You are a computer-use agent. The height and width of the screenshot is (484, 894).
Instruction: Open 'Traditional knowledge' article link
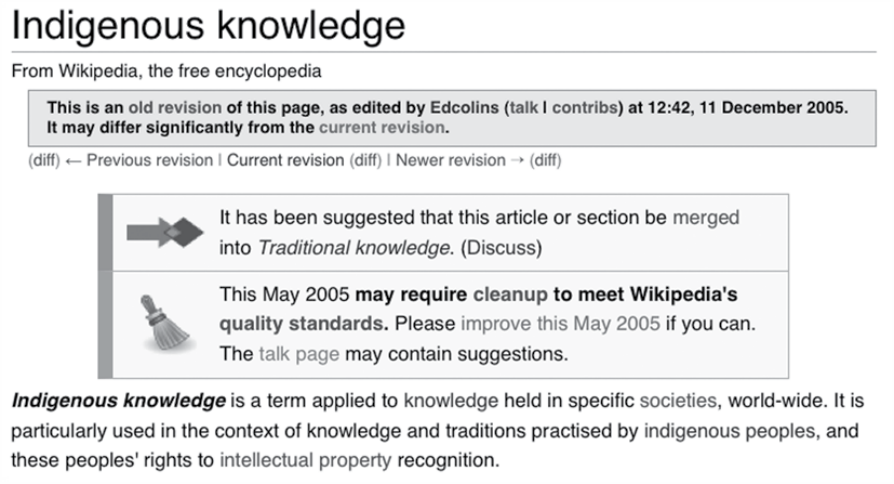[354, 247]
